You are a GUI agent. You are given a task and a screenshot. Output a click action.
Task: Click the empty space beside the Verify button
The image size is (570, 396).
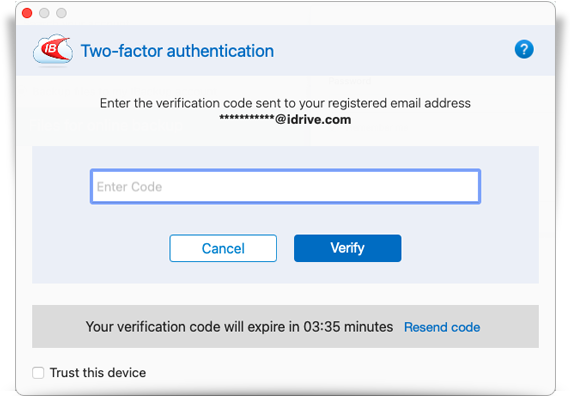[469, 248]
